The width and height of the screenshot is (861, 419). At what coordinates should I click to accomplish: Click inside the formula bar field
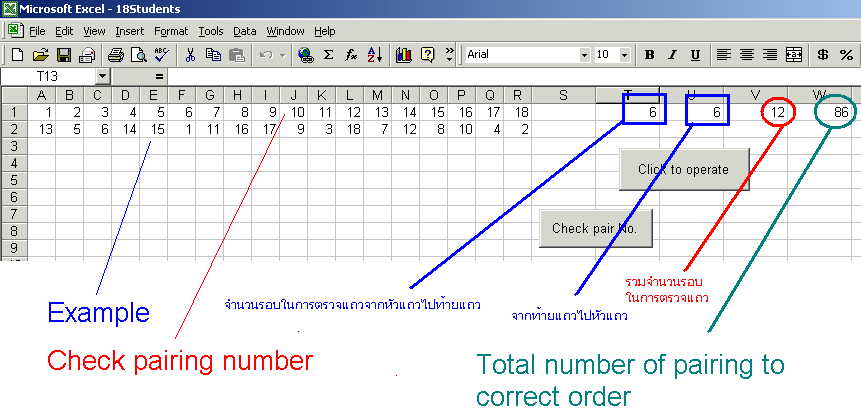[514, 76]
